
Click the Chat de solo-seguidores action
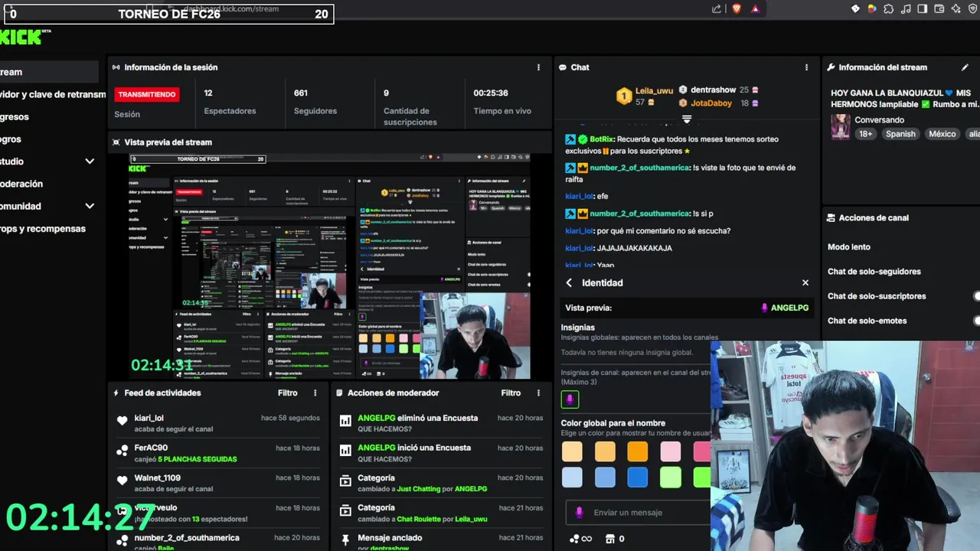pos(874,272)
